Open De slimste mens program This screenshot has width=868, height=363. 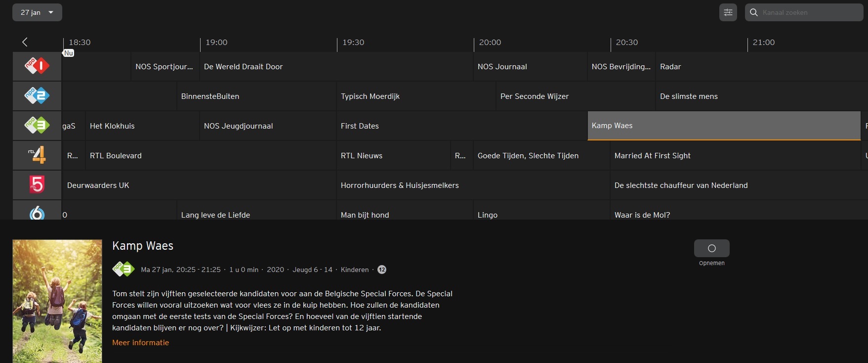pos(762,96)
